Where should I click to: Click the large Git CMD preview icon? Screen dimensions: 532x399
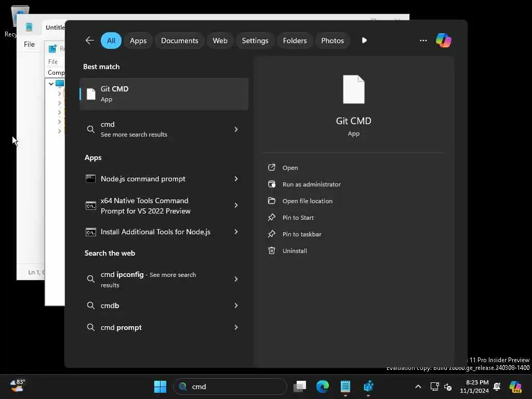tap(353, 89)
